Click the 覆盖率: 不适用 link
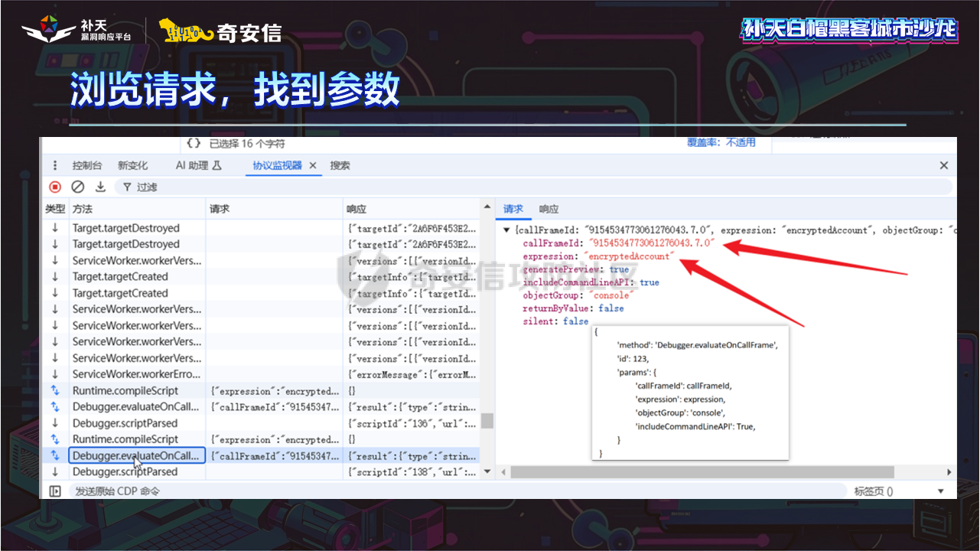Image resolution: width=980 pixels, height=551 pixels. (x=721, y=143)
